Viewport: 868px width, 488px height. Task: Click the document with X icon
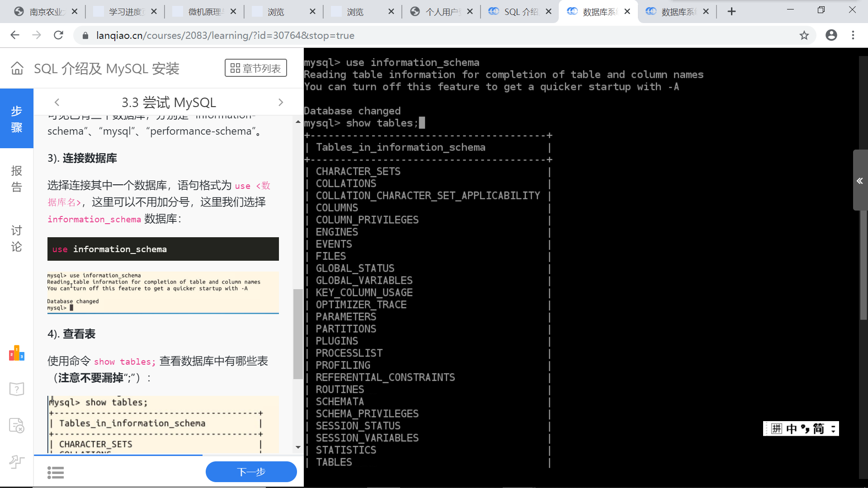pos(17,425)
